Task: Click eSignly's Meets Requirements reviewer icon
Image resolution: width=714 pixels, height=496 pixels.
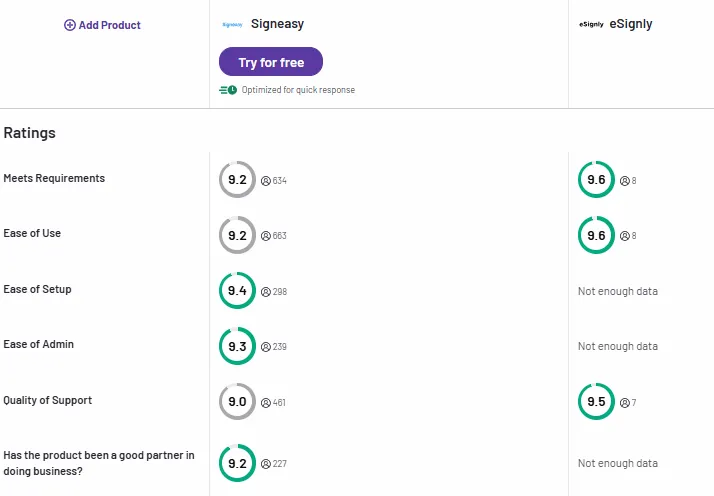Action: 625,181
